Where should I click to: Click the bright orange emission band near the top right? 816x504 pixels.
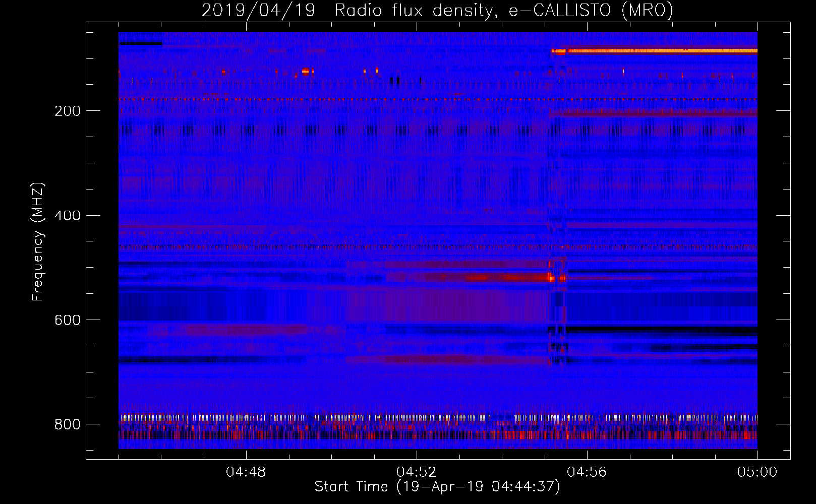[654, 51]
